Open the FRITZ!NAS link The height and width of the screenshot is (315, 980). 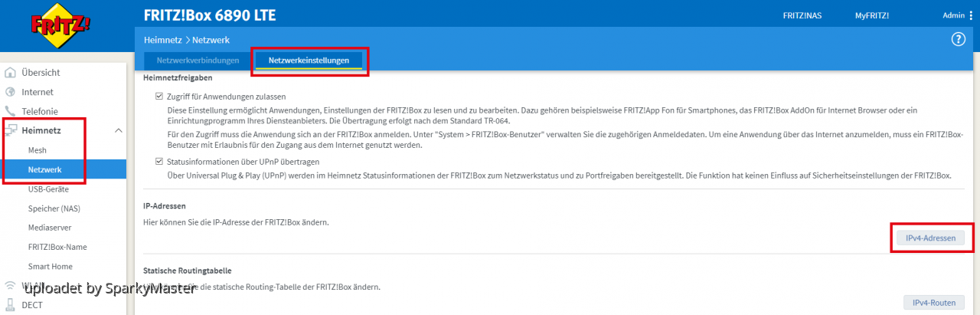tap(802, 15)
